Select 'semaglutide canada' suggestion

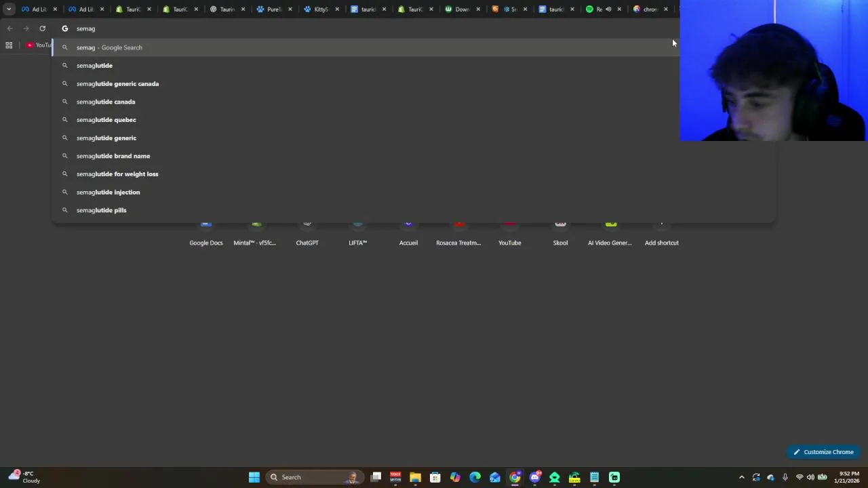tap(414, 102)
